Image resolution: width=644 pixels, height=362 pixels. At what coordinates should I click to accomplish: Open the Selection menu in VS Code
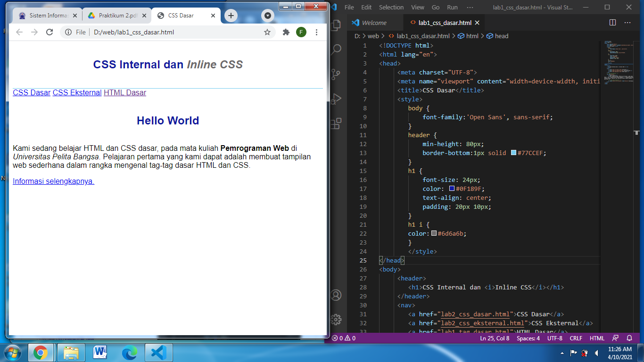[x=391, y=7]
